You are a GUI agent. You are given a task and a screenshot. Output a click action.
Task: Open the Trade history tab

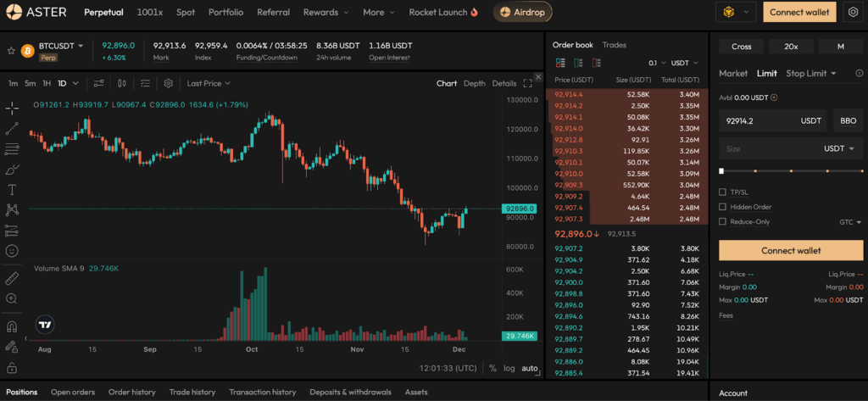click(x=192, y=392)
